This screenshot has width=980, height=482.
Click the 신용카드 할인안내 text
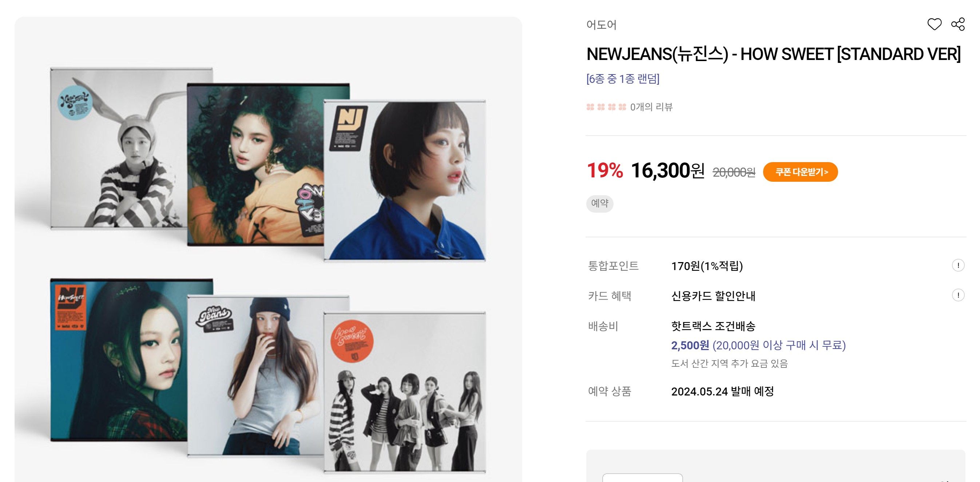[713, 296]
